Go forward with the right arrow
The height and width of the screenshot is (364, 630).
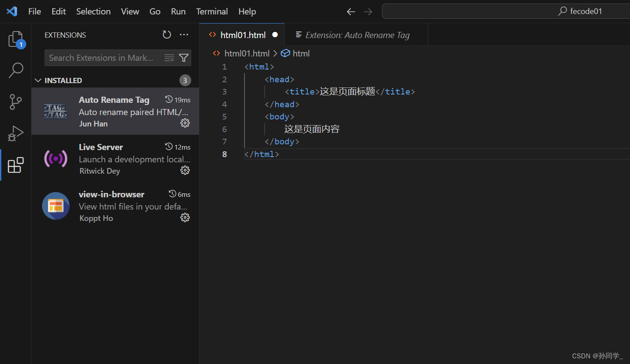coord(368,11)
